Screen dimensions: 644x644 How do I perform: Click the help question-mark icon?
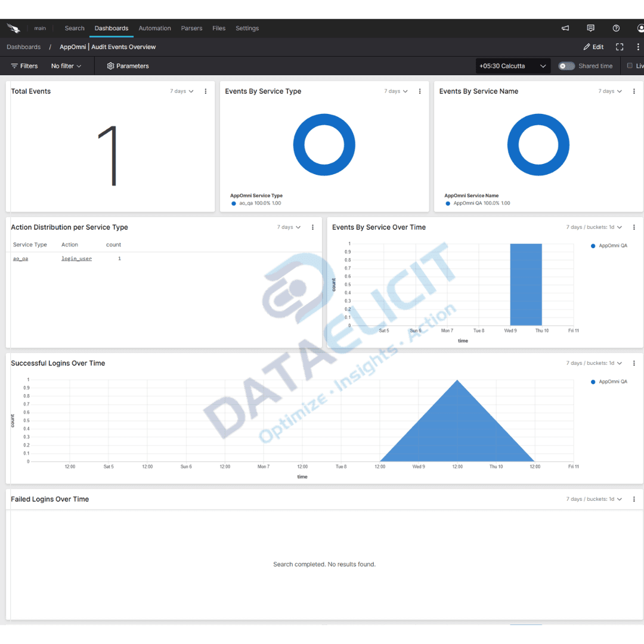[x=616, y=28]
